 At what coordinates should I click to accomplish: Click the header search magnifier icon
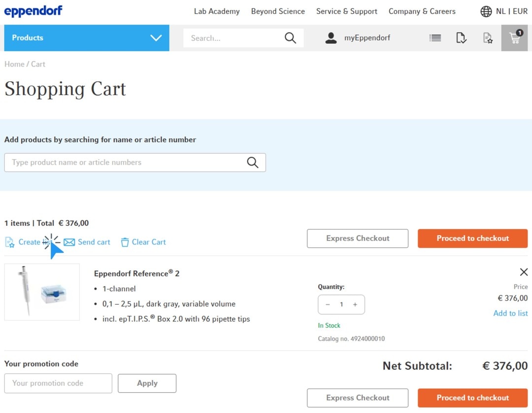290,38
